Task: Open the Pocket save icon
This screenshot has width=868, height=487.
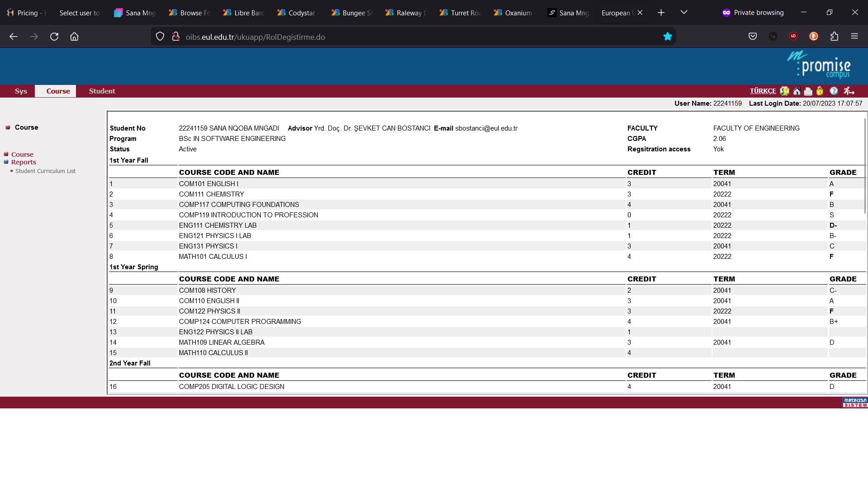Action: point(753,37)
